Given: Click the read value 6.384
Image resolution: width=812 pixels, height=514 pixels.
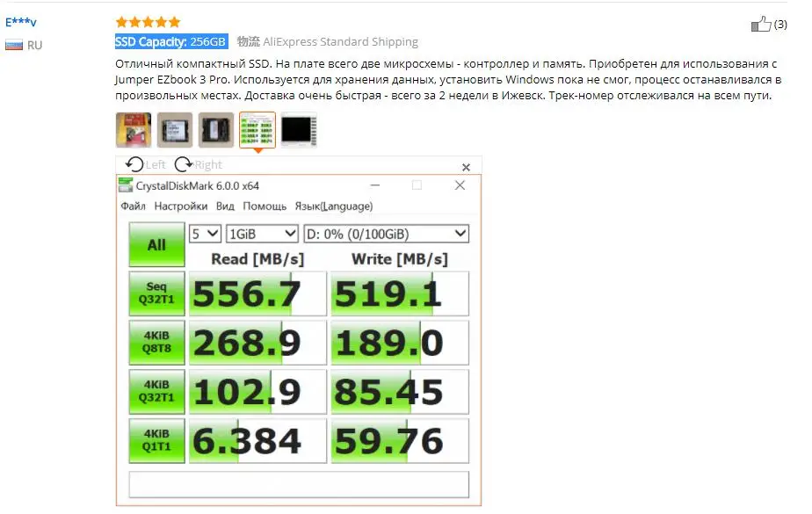Looking at the screenshot, I should tap(257, 440).
